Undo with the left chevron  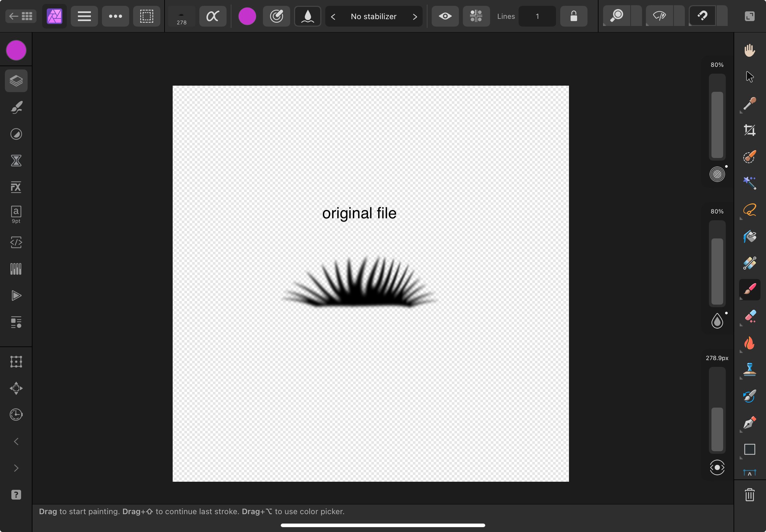[x=16, y=442]
